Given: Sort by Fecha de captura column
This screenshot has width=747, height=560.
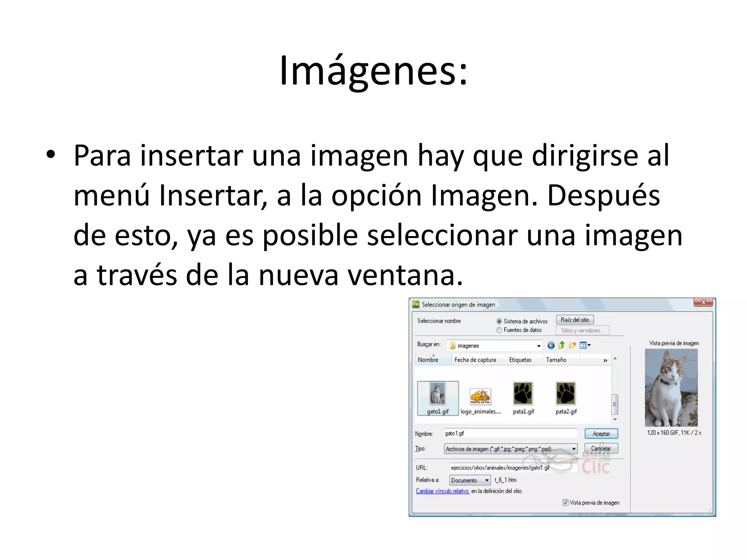Looking at the screenshot, I should (479, 360).
